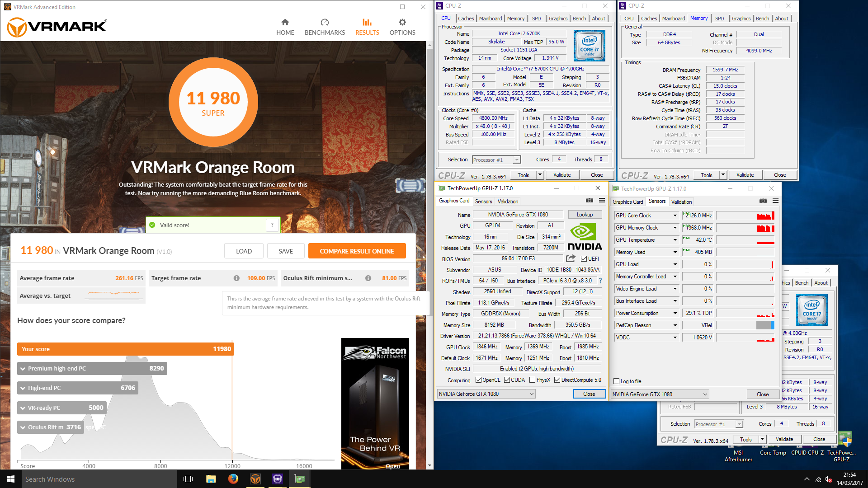Open Task View in the taskbar
The width and height of the screenshot is (868, 488).
coord(188,479)
